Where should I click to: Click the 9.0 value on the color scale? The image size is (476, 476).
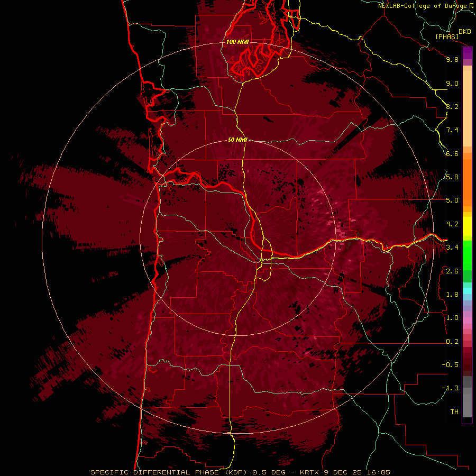[x=452, y=83]
